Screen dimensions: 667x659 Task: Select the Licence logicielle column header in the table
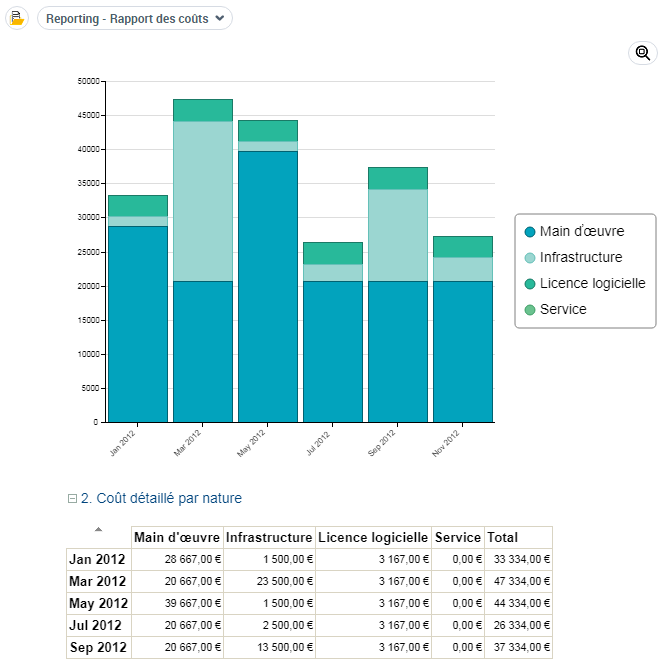pyautogui.click(x=373, y=537)
